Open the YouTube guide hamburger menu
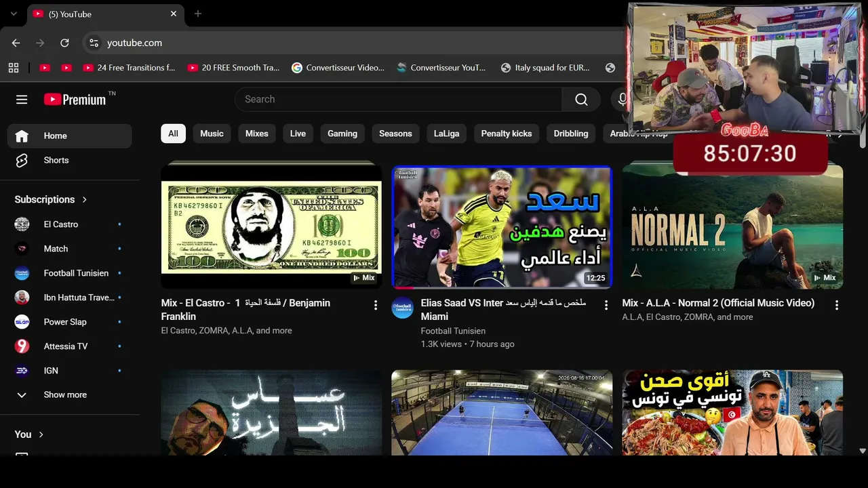This screenshot has height=488, width=868. [22, 100]
